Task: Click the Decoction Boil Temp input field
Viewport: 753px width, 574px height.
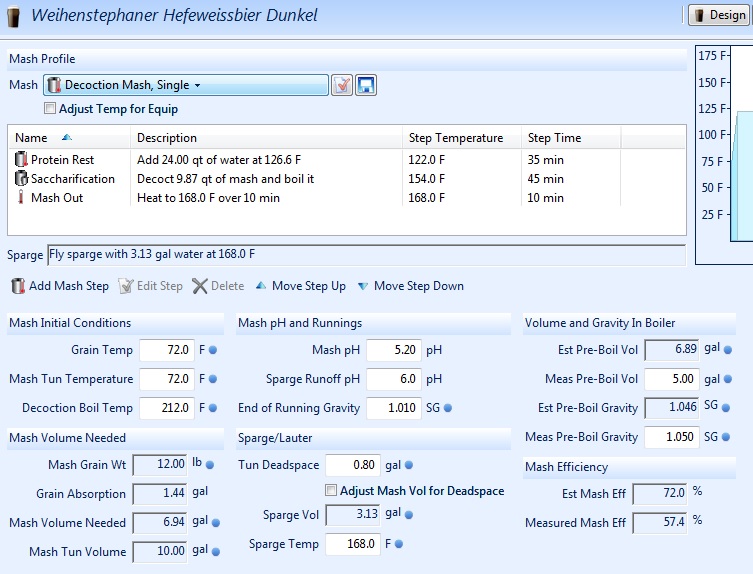Action: (x=167, y=408)
